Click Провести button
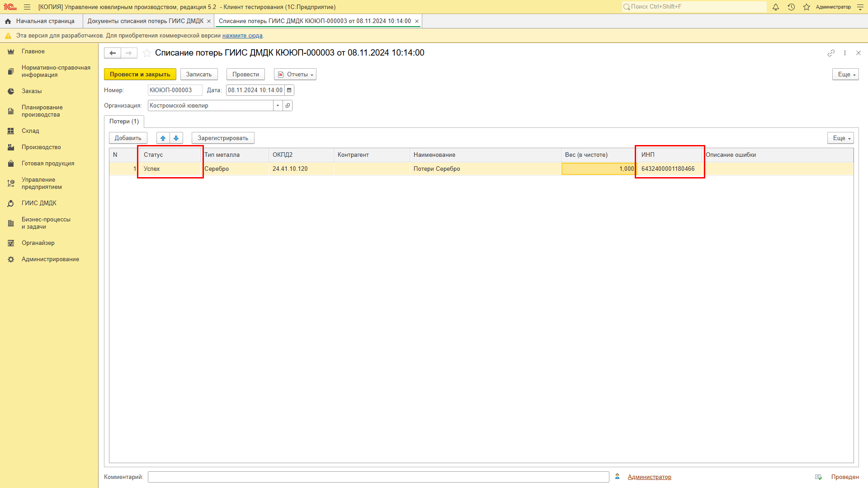This screenshot has height=488, width=868. click(245, 75)
